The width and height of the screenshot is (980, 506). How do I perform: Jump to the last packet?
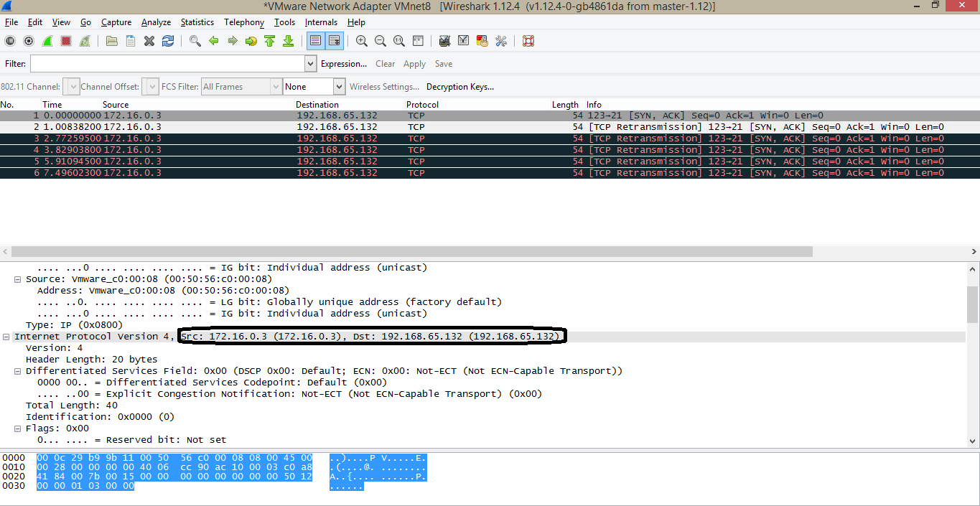tap(288, 41)
